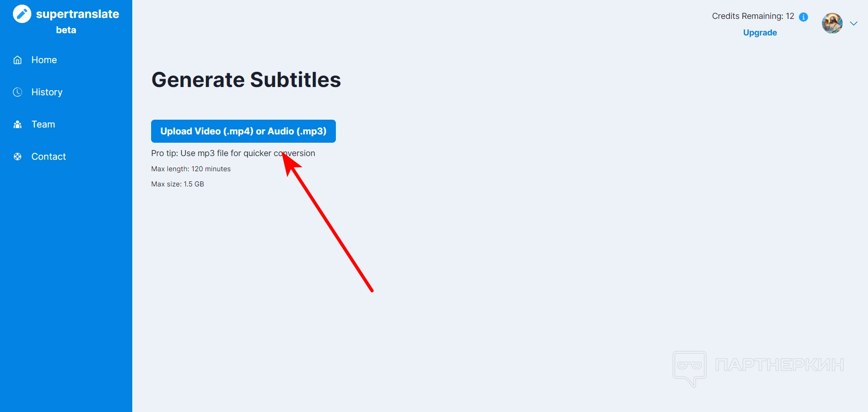This screenshot has width=868, height=412.
Task: Click the Team people icon
Action: 18,124
